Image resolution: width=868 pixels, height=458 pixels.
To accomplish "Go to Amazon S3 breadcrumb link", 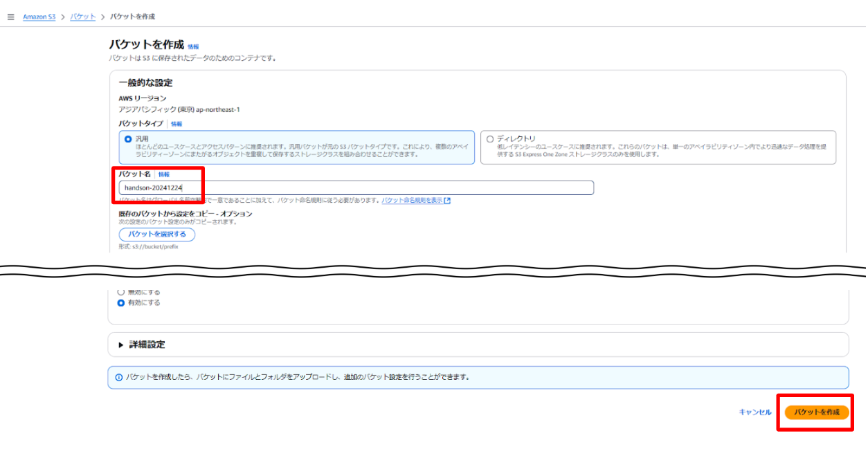I will pos(39,17).
